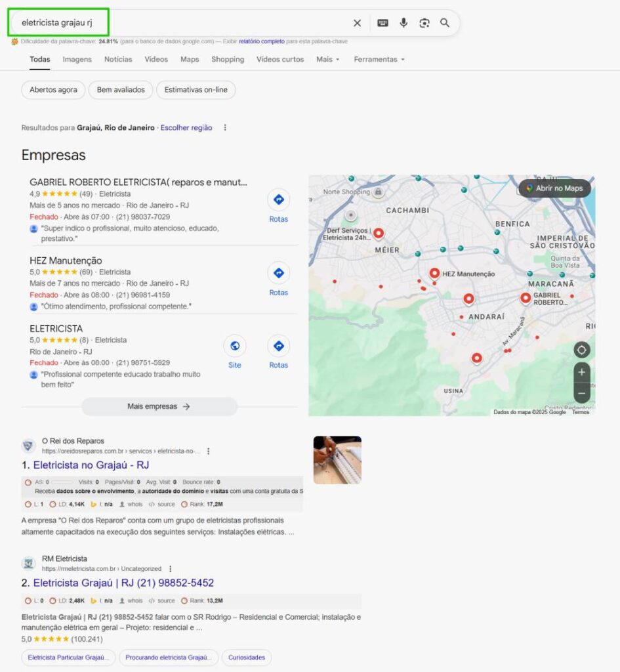Click the HEZ Manutenção pin on the map
This screenshot has height=672, width=620.
(x=434, y=274)
